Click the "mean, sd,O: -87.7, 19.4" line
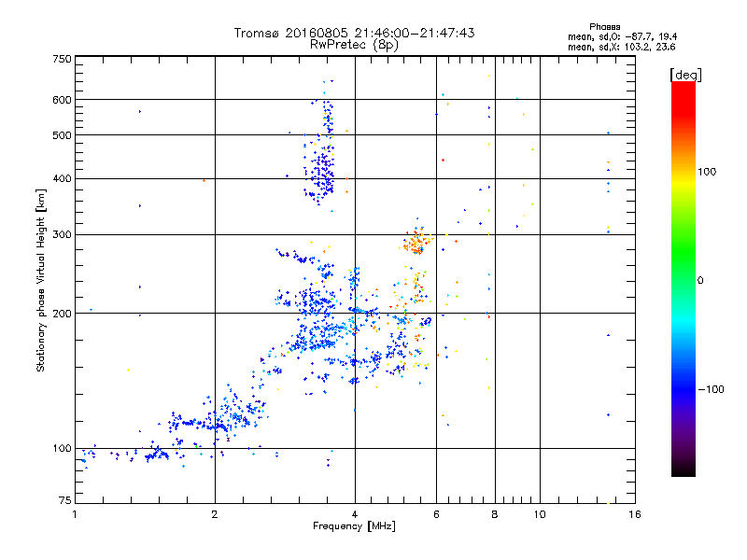747x560 pixels. click(622, 36)
